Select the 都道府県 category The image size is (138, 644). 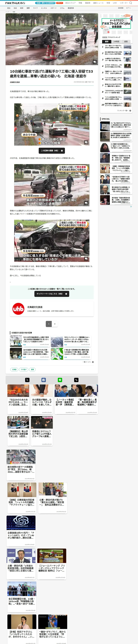[x=71, y=8]
